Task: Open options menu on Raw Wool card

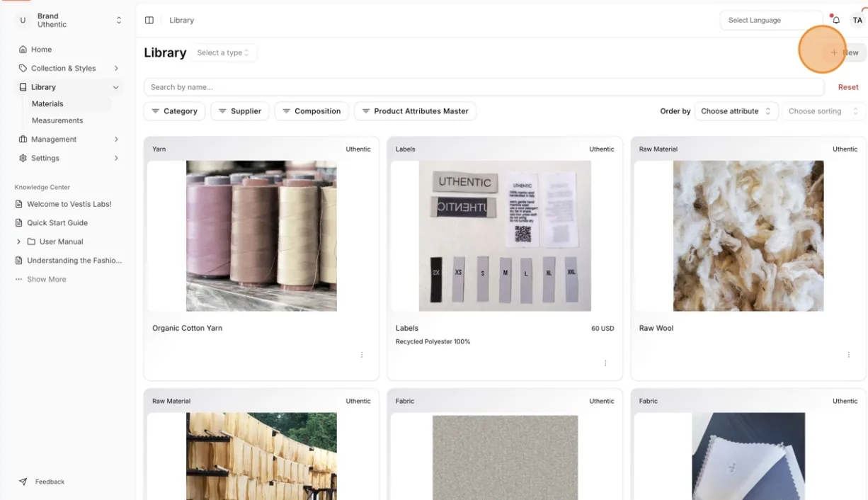Action: [849, 355]
